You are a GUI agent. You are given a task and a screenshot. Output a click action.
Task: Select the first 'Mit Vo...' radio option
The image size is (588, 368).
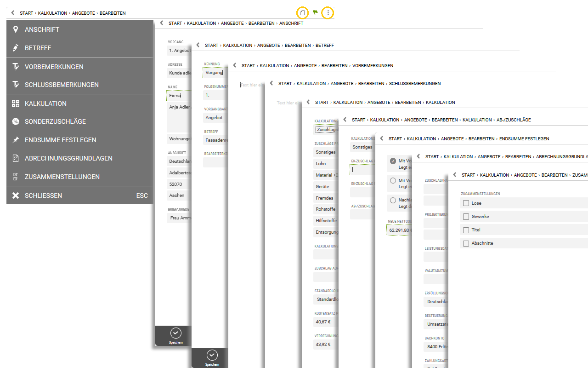(x=393, y=161)
